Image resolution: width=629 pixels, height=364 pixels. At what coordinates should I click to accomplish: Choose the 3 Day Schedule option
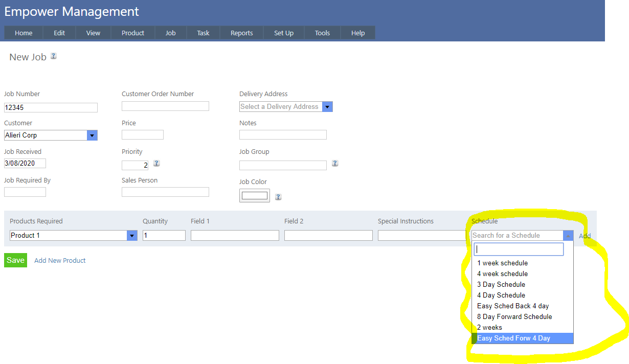point(501,285)
